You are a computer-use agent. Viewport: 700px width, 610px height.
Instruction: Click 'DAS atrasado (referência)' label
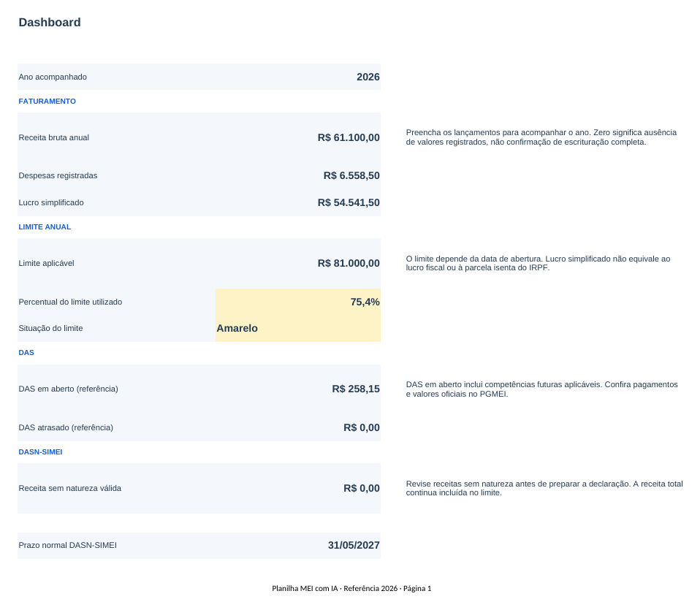click(x=66, y=427)
